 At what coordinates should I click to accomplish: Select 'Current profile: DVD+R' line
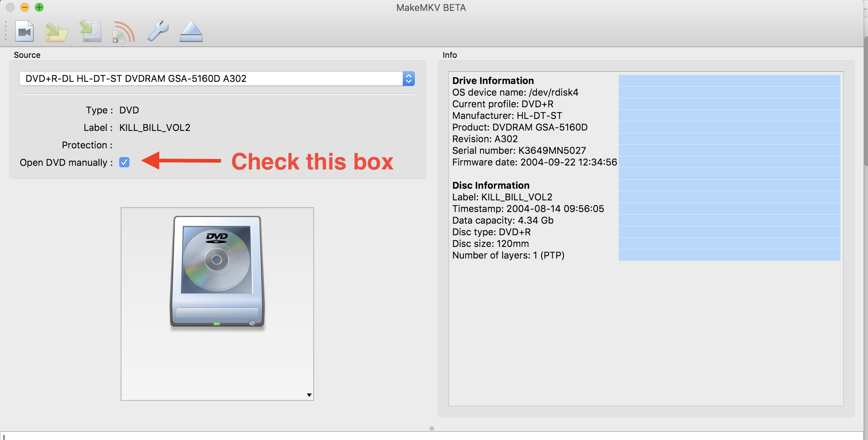503,104
